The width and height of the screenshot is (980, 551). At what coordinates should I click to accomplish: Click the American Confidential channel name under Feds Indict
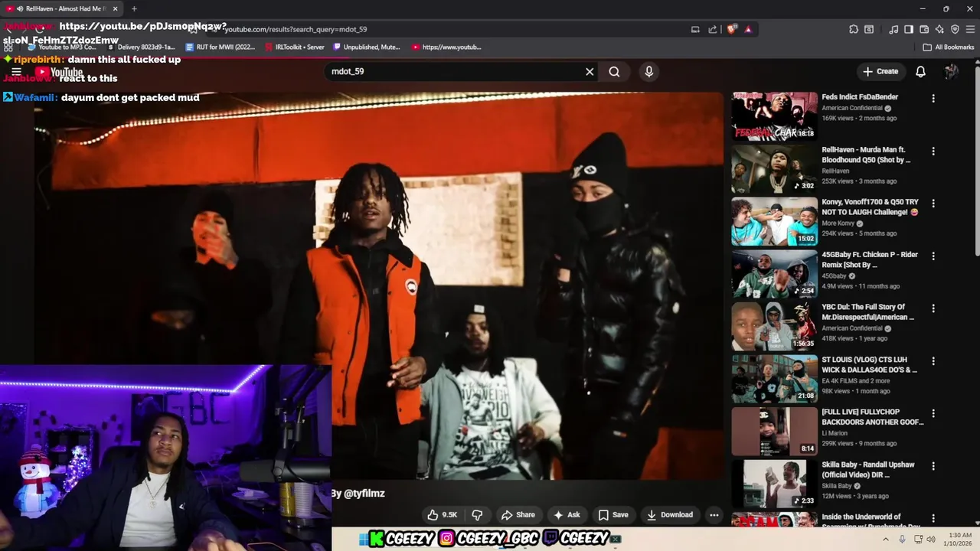[854, 108]
